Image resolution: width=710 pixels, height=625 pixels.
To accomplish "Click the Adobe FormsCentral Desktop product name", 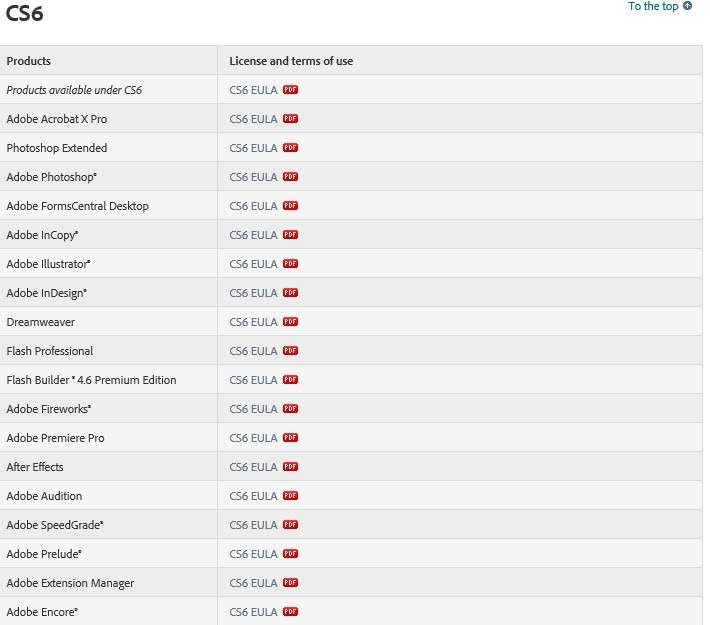I will [77, 206].
